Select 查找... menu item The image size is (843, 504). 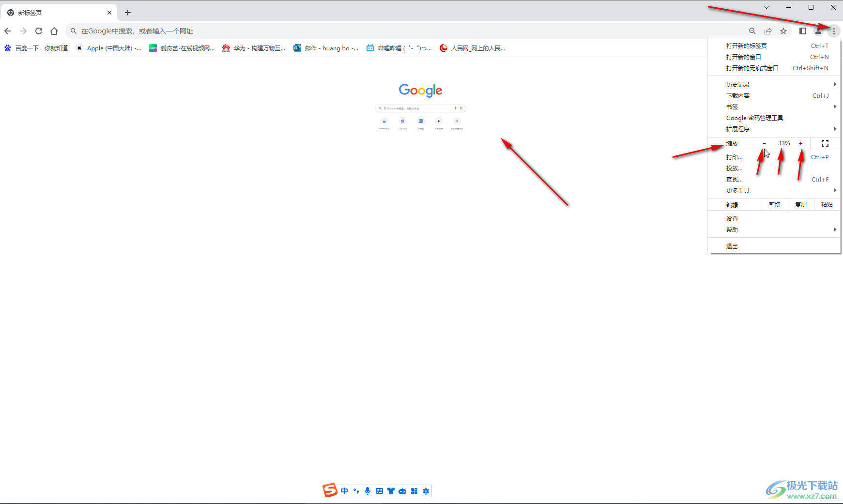[x=774, y=180]
